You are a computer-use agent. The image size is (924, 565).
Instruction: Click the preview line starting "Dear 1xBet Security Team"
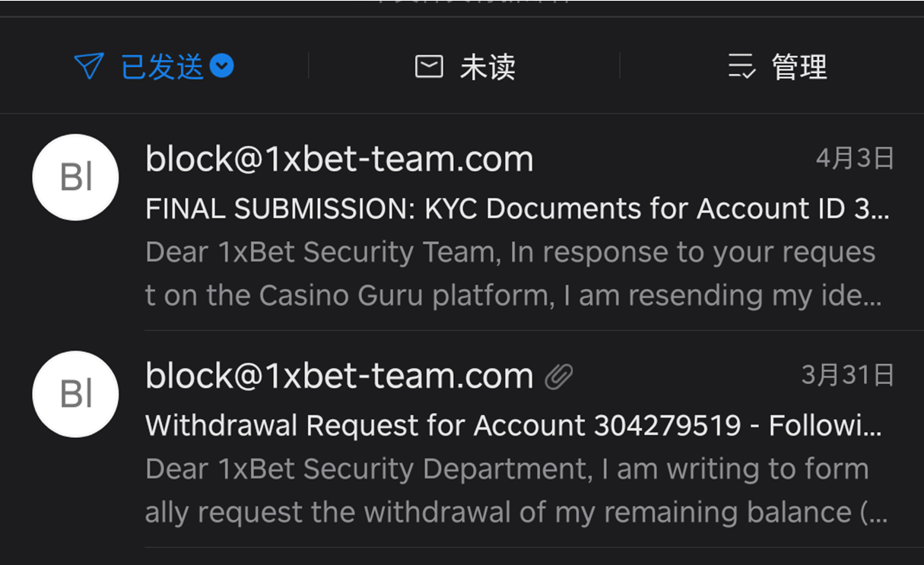[x=510, y=252]
